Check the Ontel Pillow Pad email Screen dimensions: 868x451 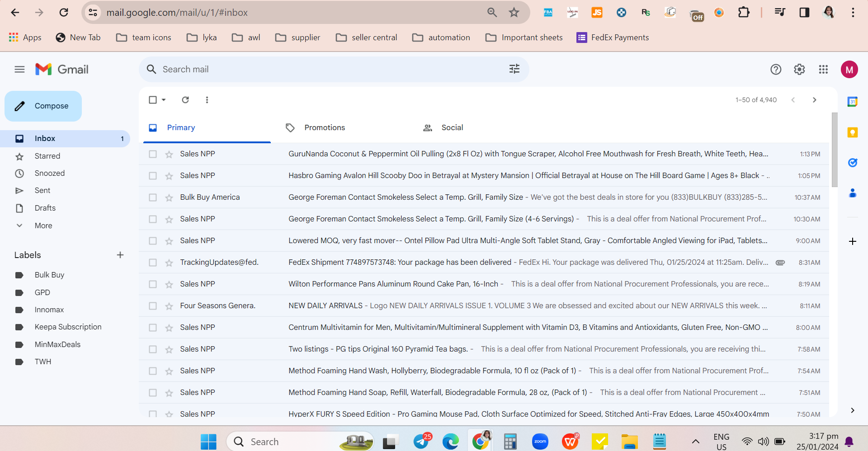coord(153,241)
